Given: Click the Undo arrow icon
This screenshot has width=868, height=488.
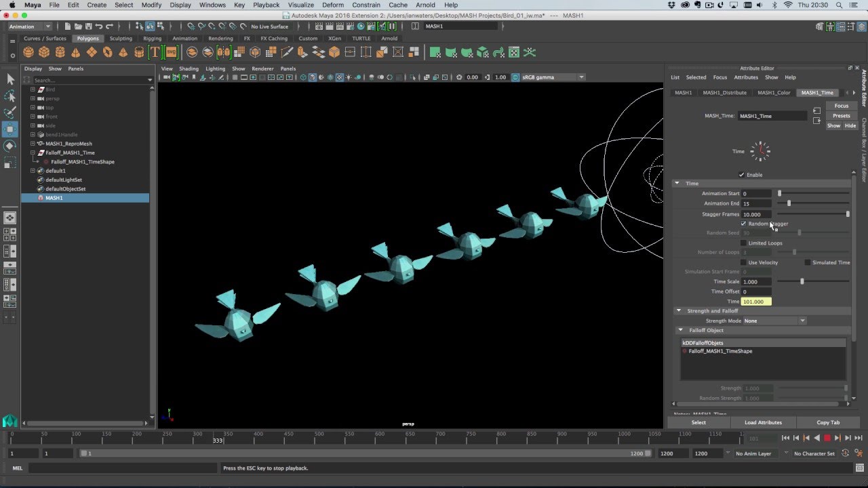Looking at the screenshot, I should [x=99, y=26].
